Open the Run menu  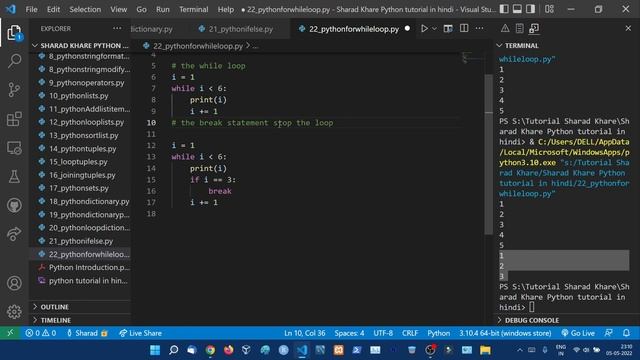[x=162, y=9]
